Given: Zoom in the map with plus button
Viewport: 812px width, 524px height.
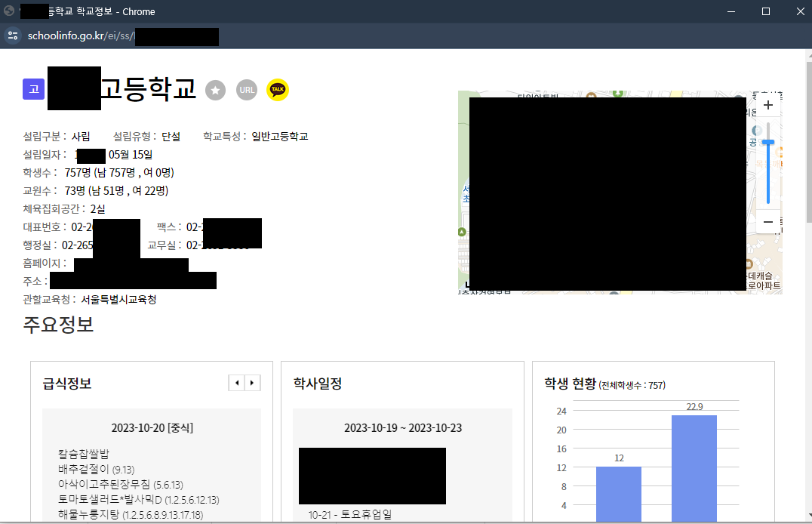Looking at the screenshot, I should coord(768,105).
